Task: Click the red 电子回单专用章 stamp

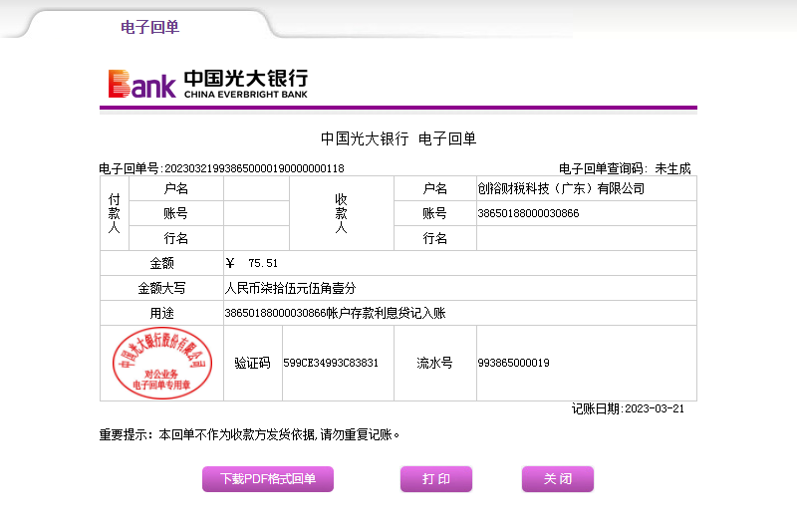Action: tap(162, 363)
